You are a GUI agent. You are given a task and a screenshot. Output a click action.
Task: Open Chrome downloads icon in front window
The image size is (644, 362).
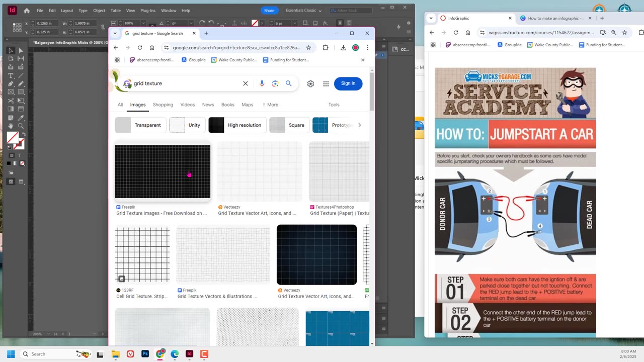343,48
